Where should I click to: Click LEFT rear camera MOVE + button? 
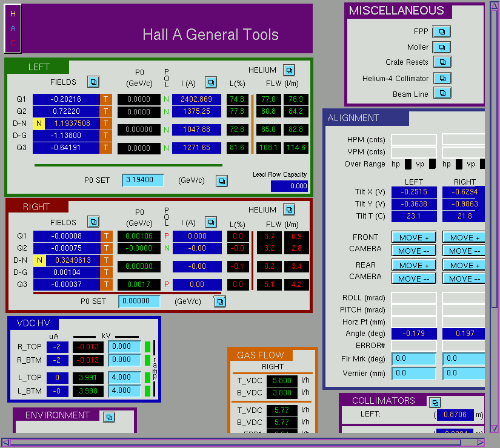(x=414, y=265)
